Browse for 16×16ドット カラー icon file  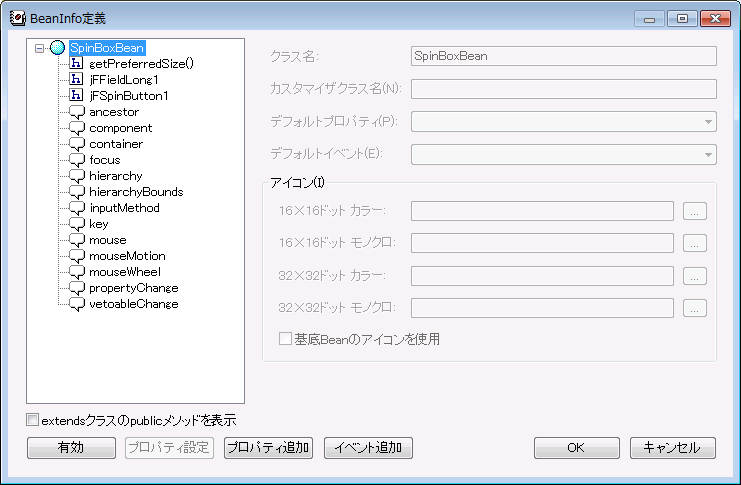tap(695, 211)
